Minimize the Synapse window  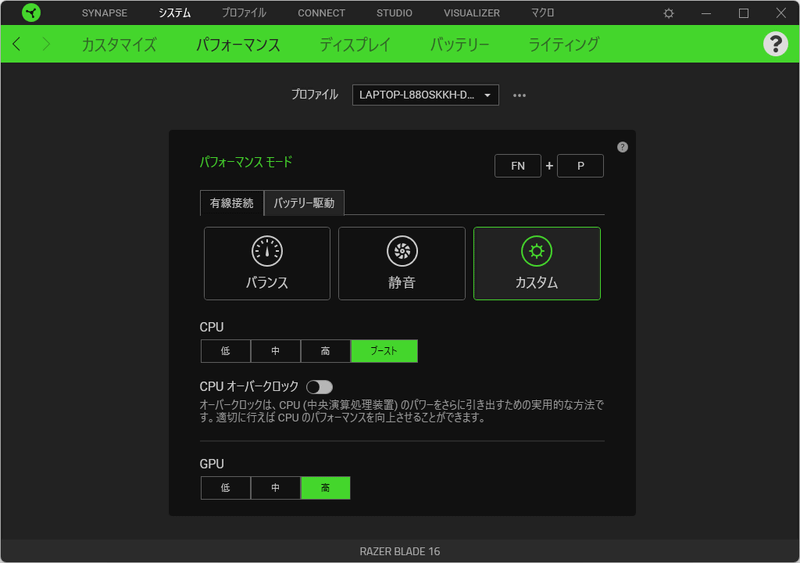(x=706, y=13)
